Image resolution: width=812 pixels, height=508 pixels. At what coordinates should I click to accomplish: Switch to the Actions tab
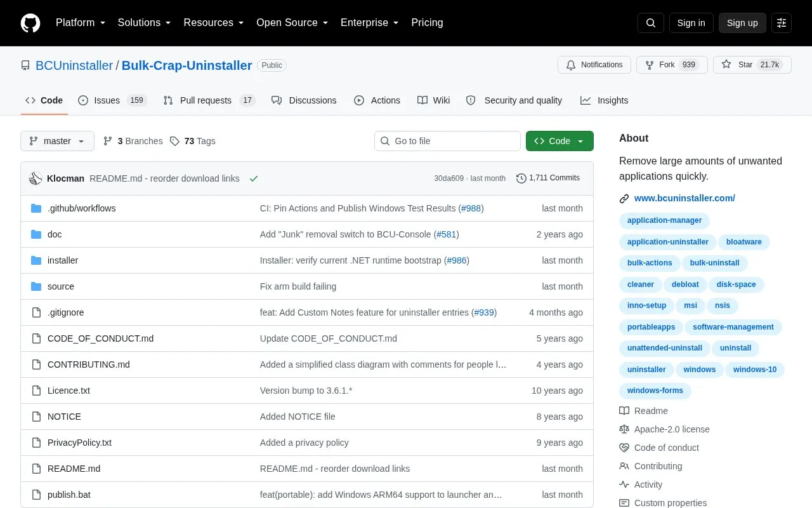377,100
